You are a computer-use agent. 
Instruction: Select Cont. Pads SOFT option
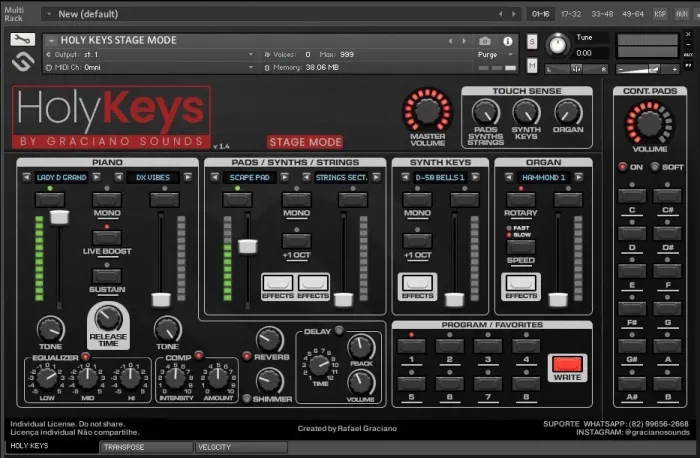click(x=655, y=167)
